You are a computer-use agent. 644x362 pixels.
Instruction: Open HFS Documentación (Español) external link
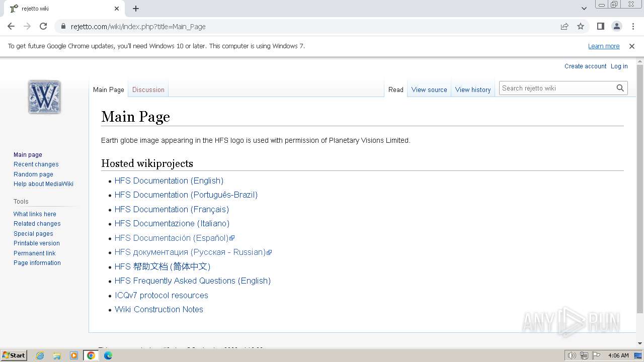pyautogui.click(x=175, y=238)
